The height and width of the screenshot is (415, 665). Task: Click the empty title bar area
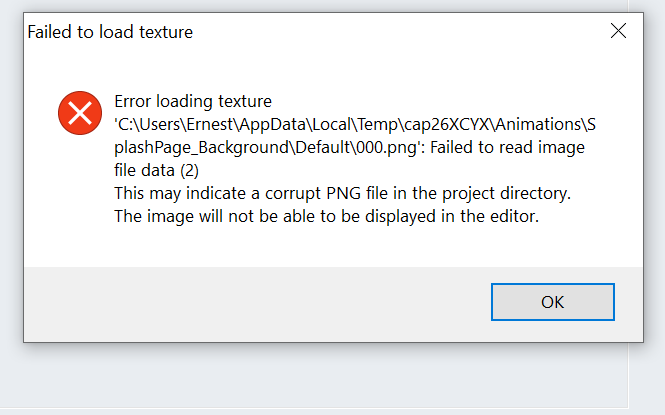[x=399, y=31]
